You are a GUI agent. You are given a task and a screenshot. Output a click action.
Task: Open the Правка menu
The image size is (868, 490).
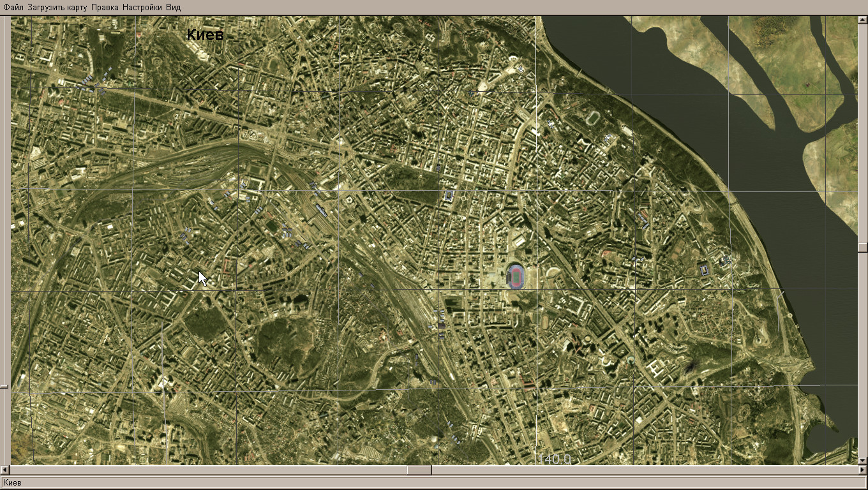click(103, 8)
